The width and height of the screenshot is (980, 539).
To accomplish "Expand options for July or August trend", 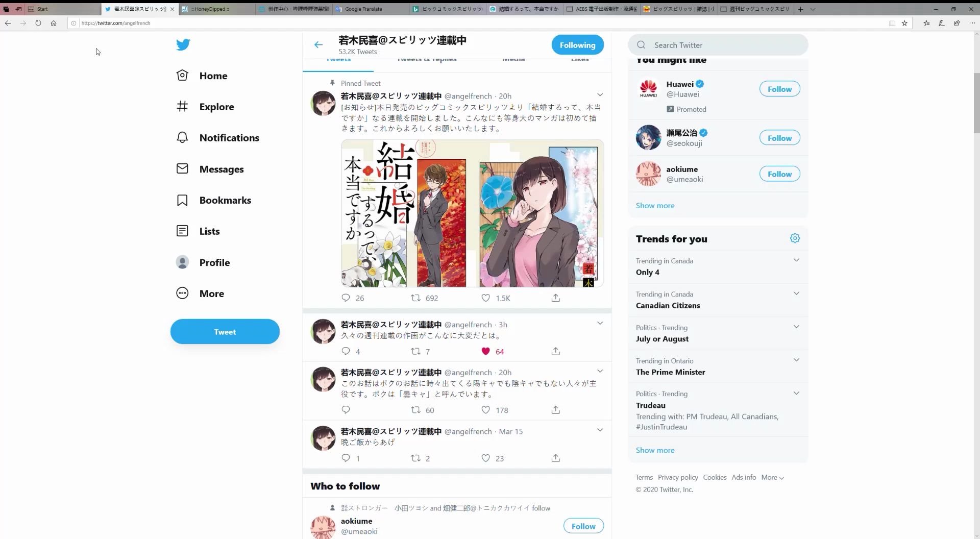I will coord(796,327).
